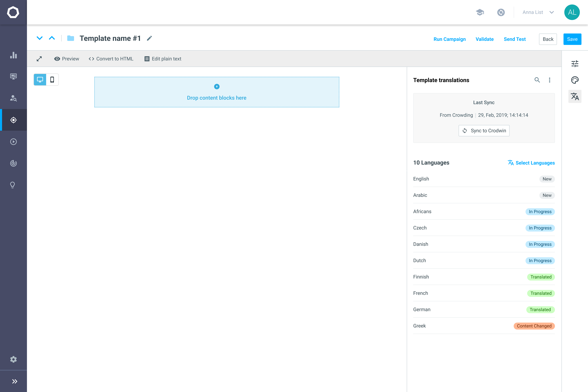The image size is (588, 392).
Task: Open the monitor dashboard sidebar icon
Action: point(13,76)
